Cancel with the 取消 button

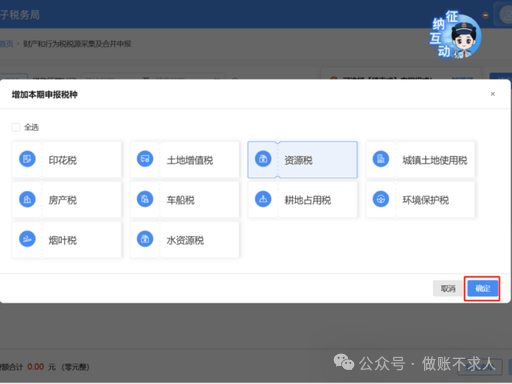[x=448, y=288]
